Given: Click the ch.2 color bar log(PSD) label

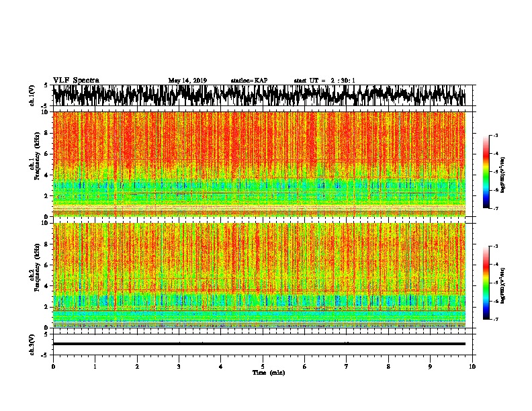Looking at the screenshot, I should point(503,285).
